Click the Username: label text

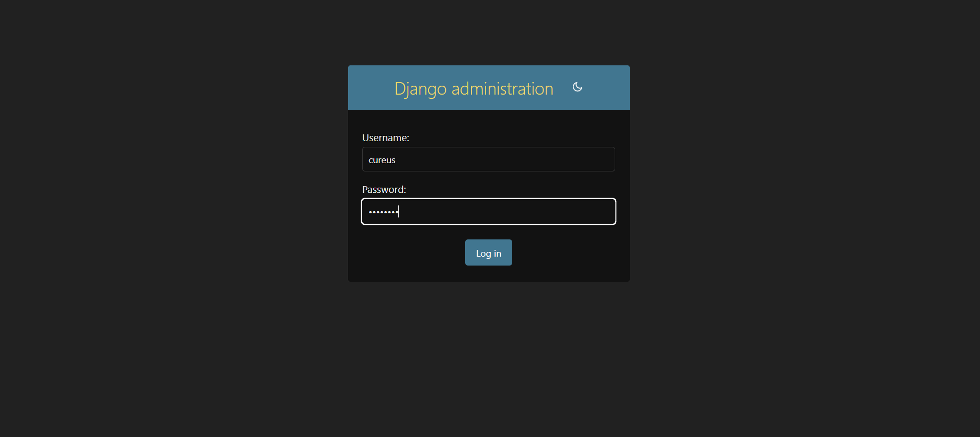click(x=386, y=137)
